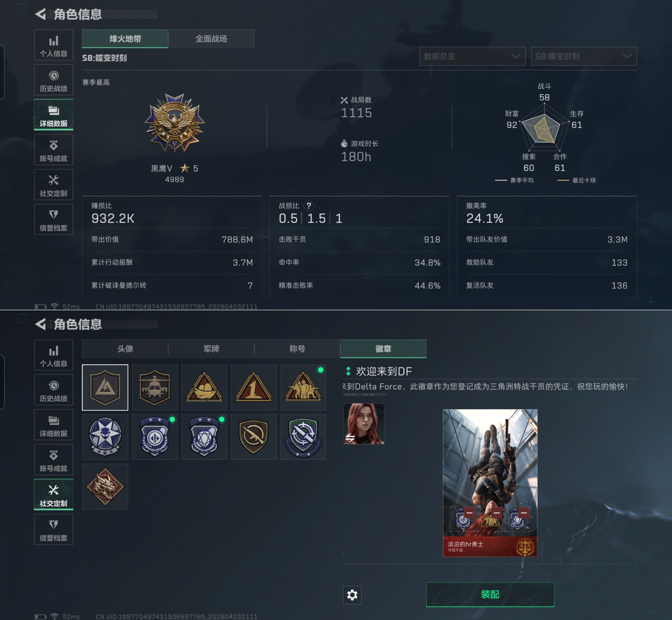Image resolution: width=672 pixels, height=620 pixels.
Task: Open the S8:蝶变时刻 season dropdown
Action: [x=584, y=56]
